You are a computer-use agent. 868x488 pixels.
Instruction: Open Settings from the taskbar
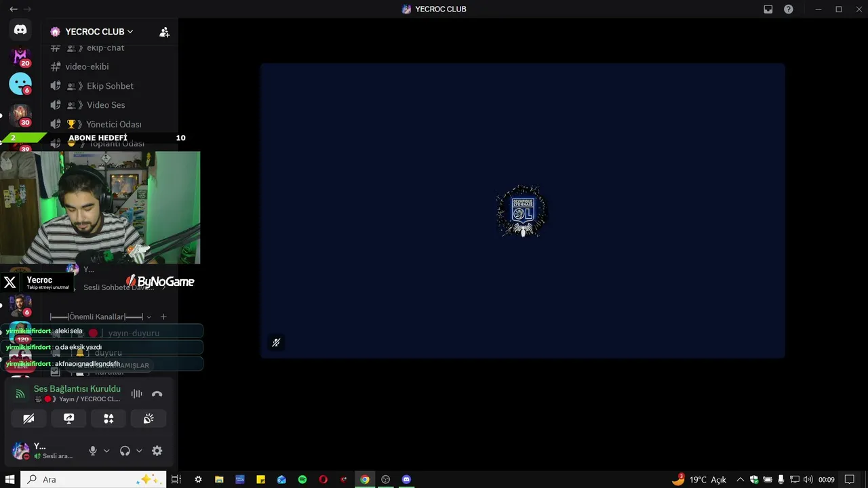198,479
